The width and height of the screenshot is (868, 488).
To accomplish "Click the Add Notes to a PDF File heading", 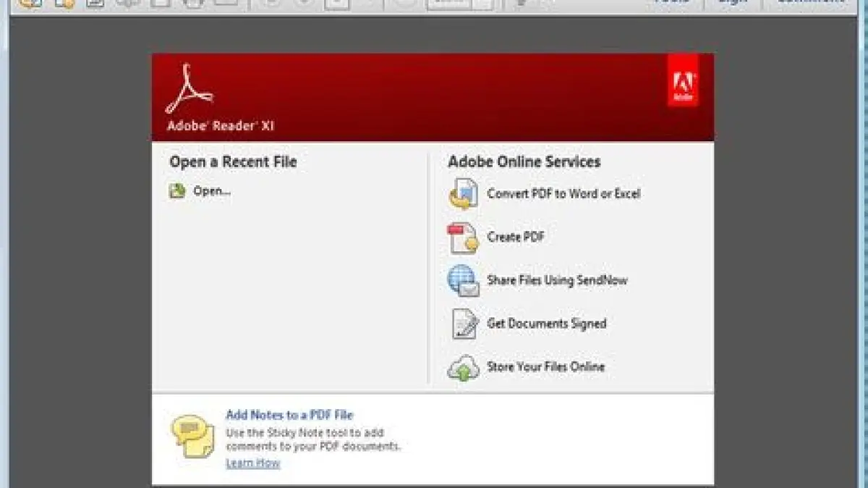I will 289,415.
